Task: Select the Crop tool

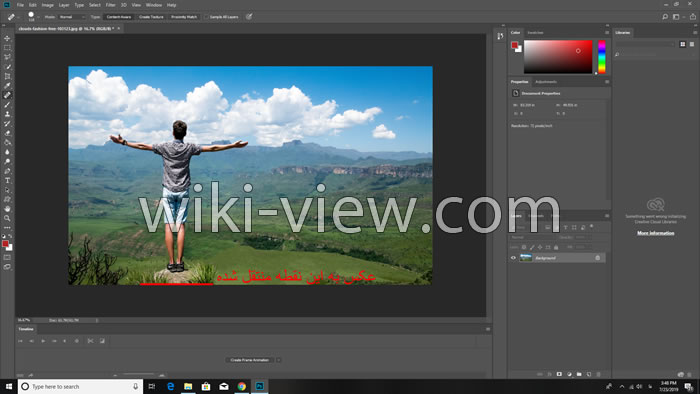Action: click(x=7, y=76)
